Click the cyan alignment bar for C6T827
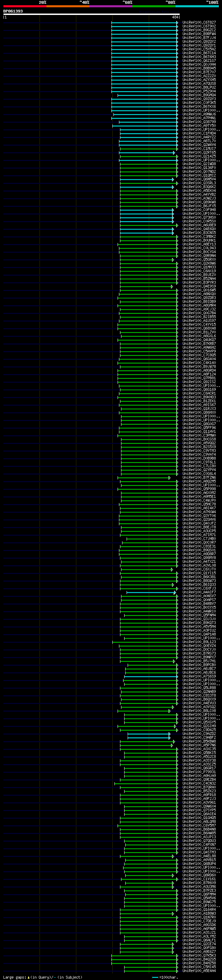Image resolution: width=222 pixels, height=980 pixels. [x=145, y=23]
